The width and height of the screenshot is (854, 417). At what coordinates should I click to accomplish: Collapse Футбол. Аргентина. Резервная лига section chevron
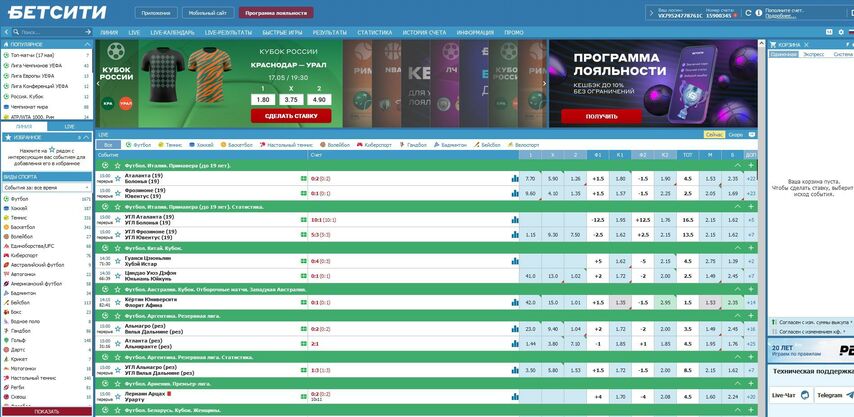point(738,316)
